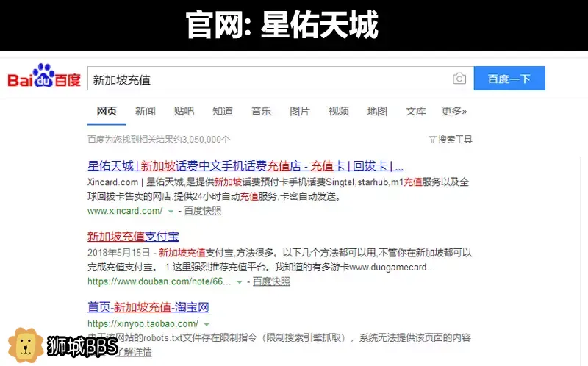The image size is (588, 366).
Task: Open the 首页-新加坡充值-淘宝网 result title
Action: coord(148,307)
